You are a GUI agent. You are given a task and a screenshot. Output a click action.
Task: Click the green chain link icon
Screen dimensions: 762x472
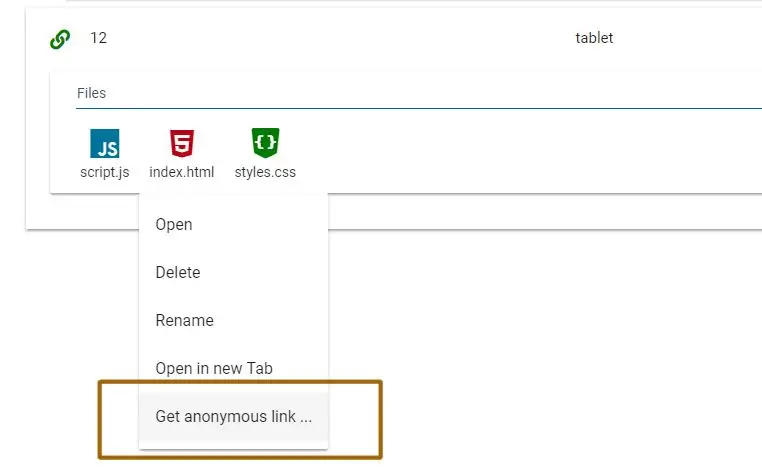[x=60, y=39]
